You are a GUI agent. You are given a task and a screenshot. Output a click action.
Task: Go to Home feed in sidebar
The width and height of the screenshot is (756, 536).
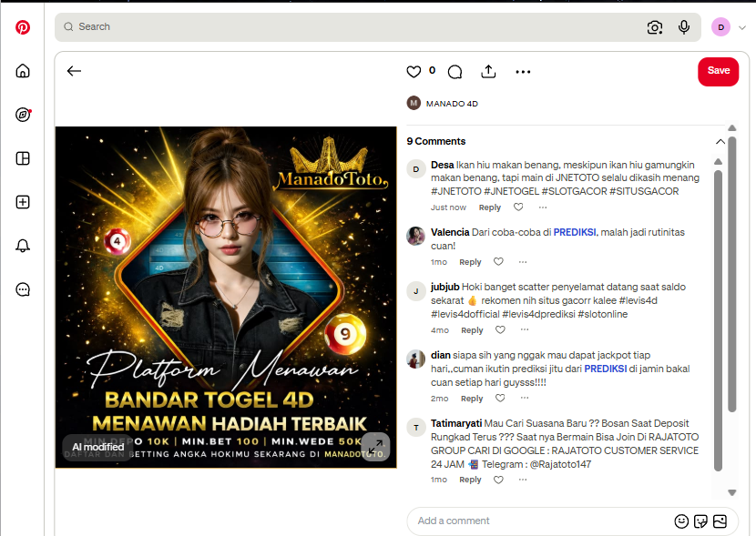23,71
